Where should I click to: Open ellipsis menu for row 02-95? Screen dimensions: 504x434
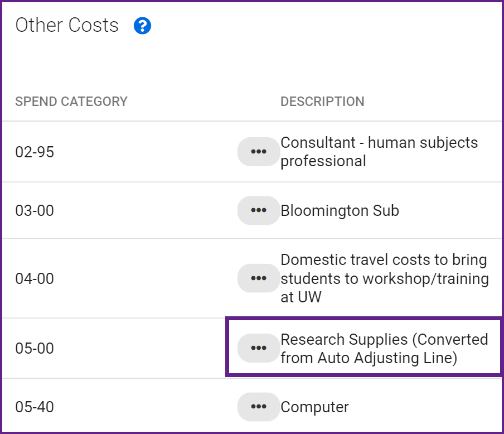coord(259,152)
